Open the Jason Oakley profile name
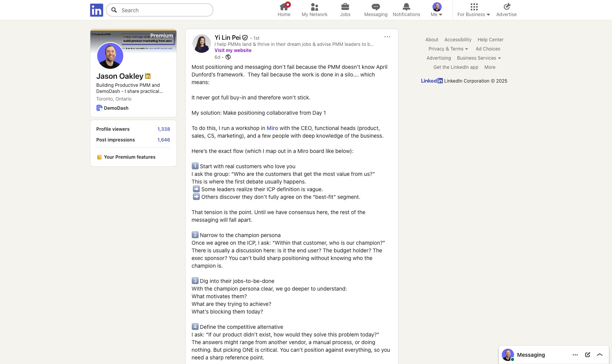Image resolution: width=612 pixels, height=364 pixels. coord(120,76)
